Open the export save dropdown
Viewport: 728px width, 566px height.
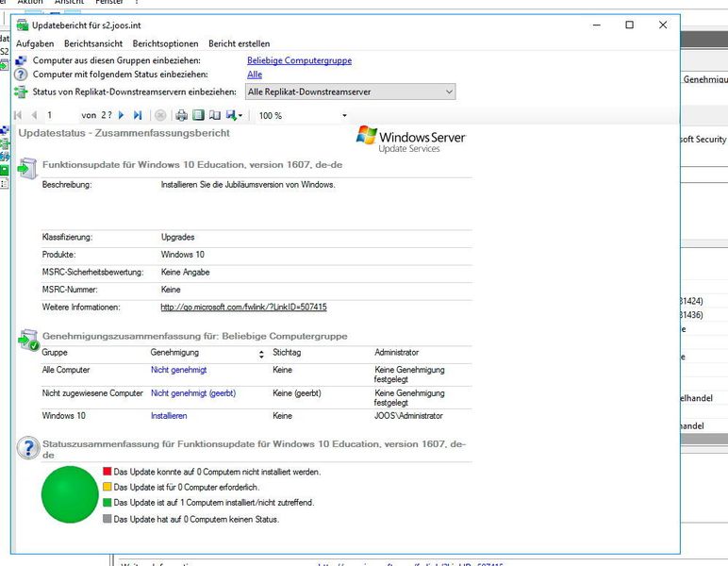tap(234, 115)
